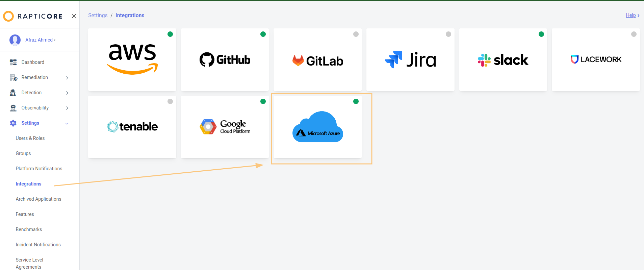Open the AWS integration card
Screen dimensions: 644x270
132,59
